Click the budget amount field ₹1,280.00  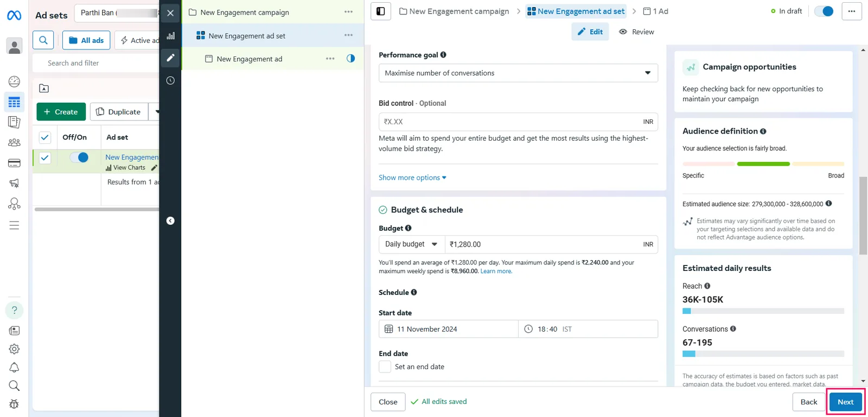(x=551, y=244)
